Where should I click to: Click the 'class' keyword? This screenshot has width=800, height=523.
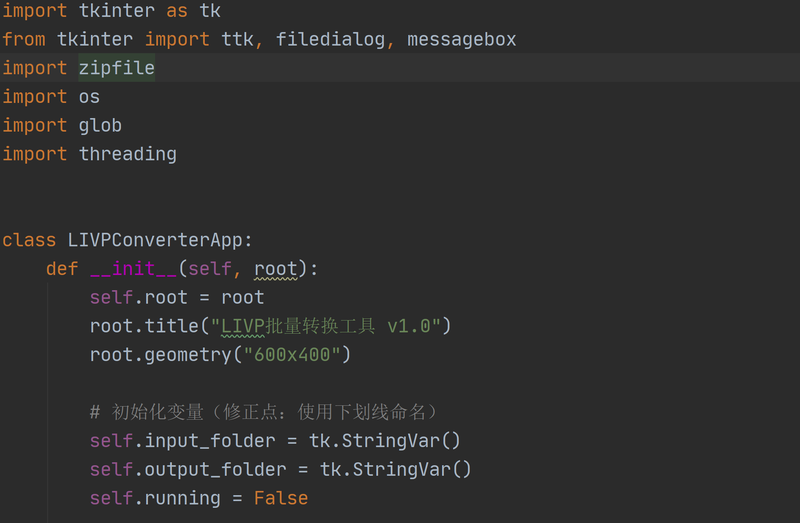pos(29,240)
